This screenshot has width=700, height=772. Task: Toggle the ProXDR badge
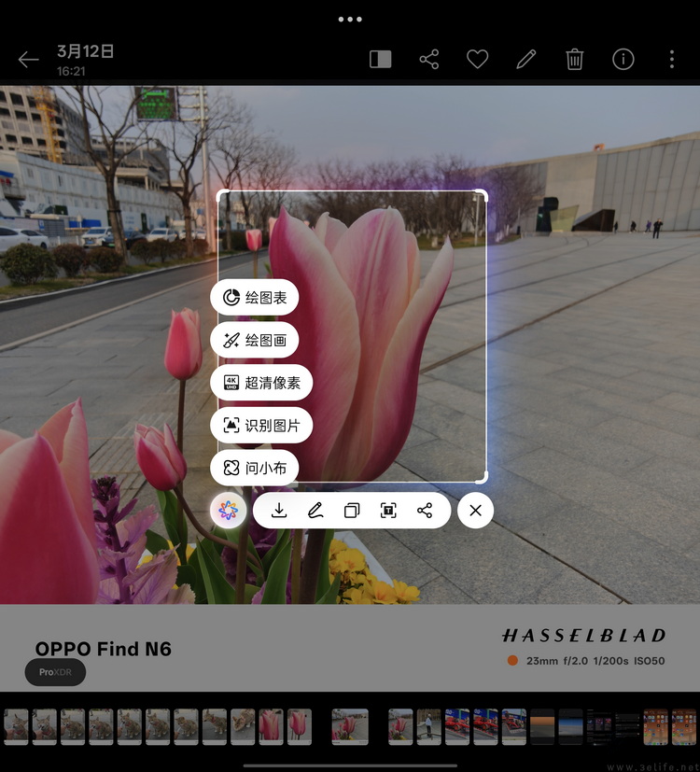tap(55, 672)
